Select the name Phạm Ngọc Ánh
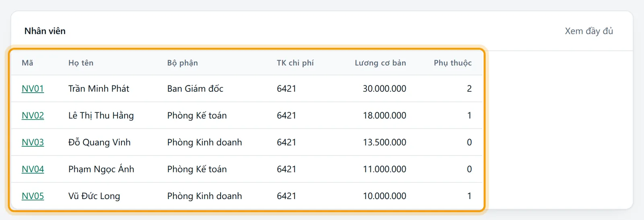Viewport: 644px width, 220px height. click(101, 169)
